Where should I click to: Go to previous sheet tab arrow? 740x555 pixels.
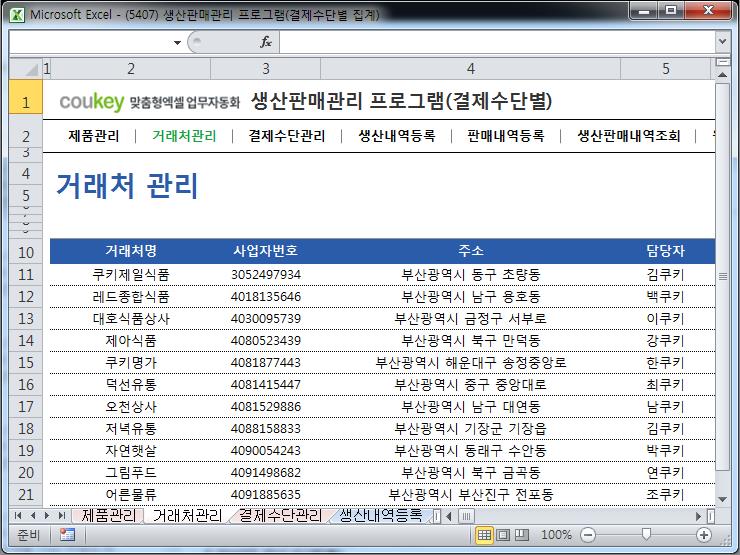point(33,515)
